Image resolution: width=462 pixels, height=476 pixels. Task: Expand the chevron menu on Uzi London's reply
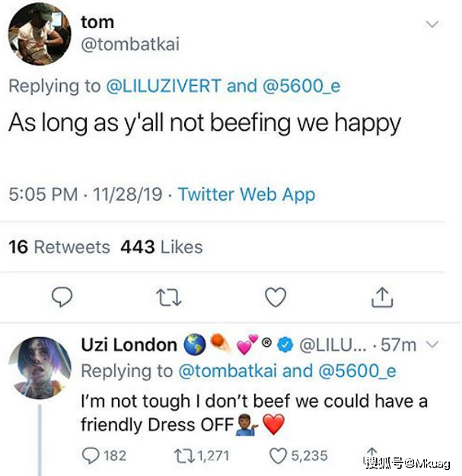[432, 345]
